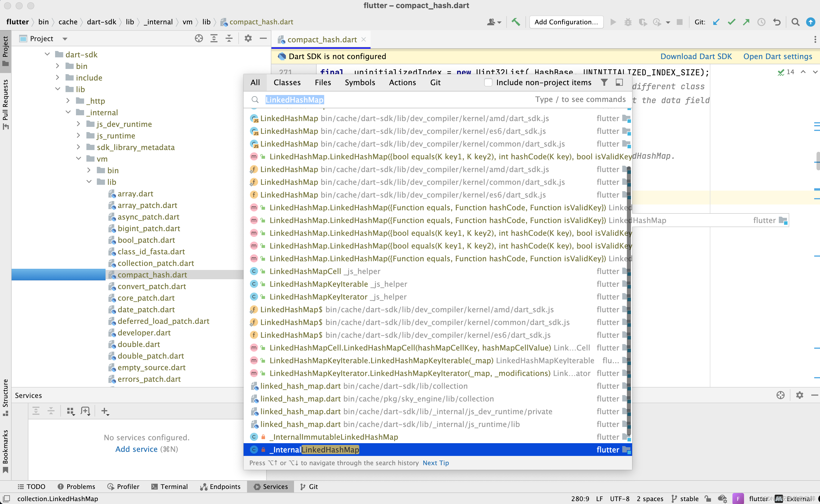Screen dimensions: 820x504
Task: Click Download Dart SDK link
Action: (696, 56)
